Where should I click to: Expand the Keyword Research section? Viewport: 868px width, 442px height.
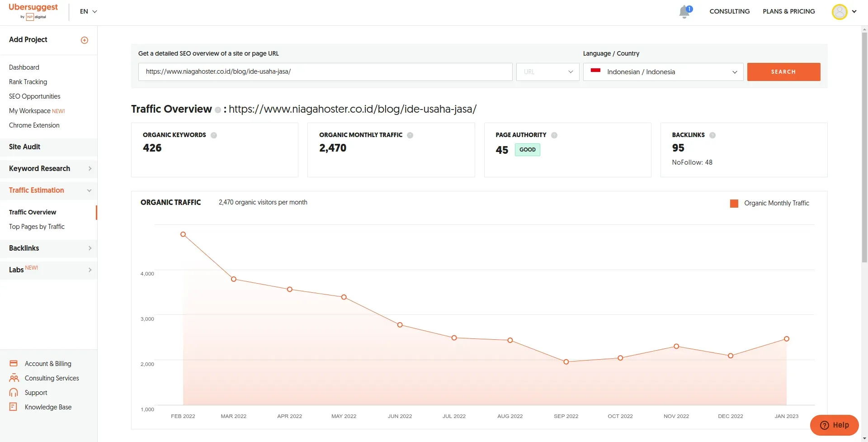[x=49, y=169]
